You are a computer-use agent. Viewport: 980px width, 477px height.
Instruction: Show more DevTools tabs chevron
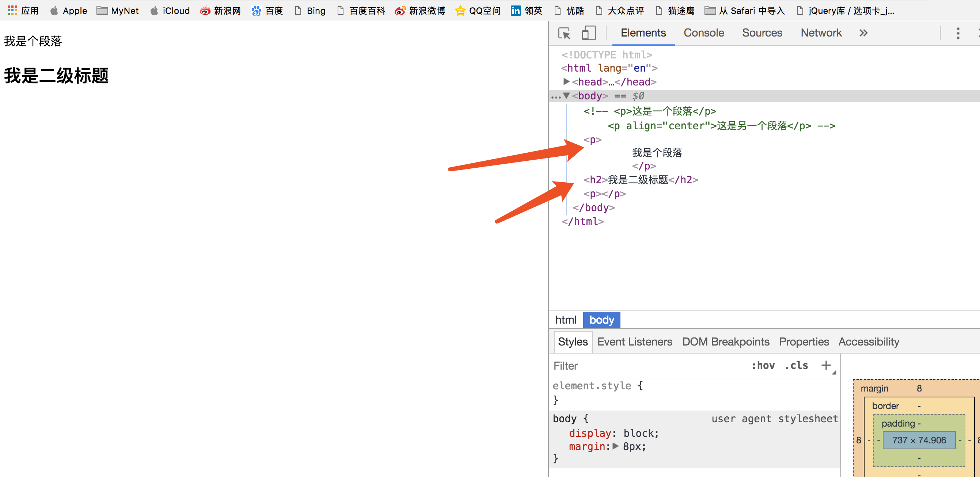click(863, 33)
